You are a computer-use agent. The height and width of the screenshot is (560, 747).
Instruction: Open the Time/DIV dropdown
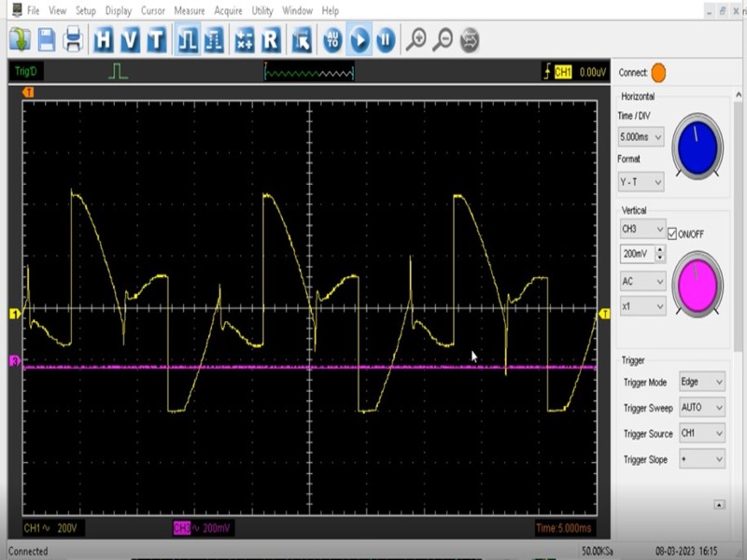(x=641, y=137)
